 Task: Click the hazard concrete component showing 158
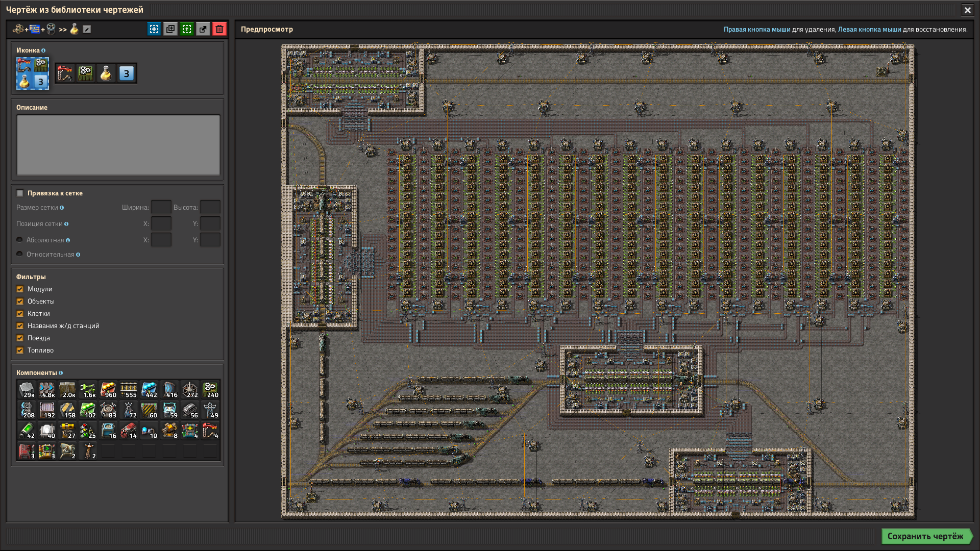67,410
